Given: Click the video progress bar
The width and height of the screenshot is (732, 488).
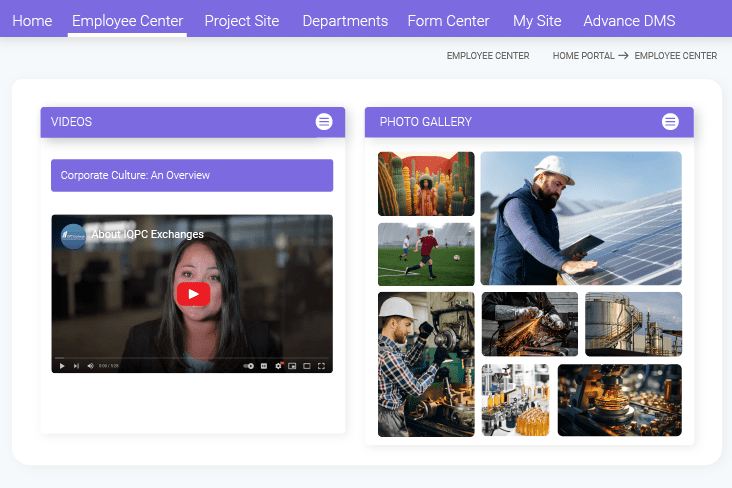Looking at the screenshot, I should pos(192,358).
